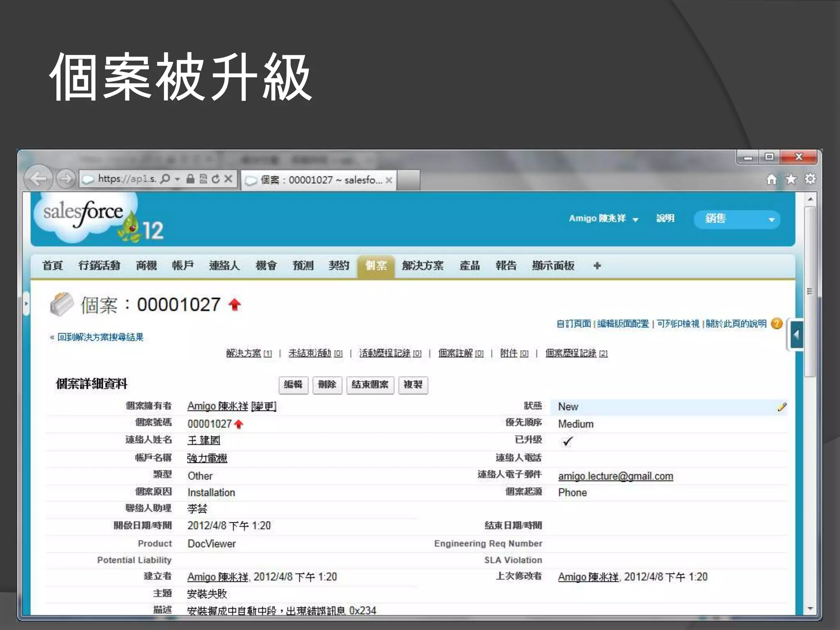
Task: Open account 強力電機 link
Action: 207,458
